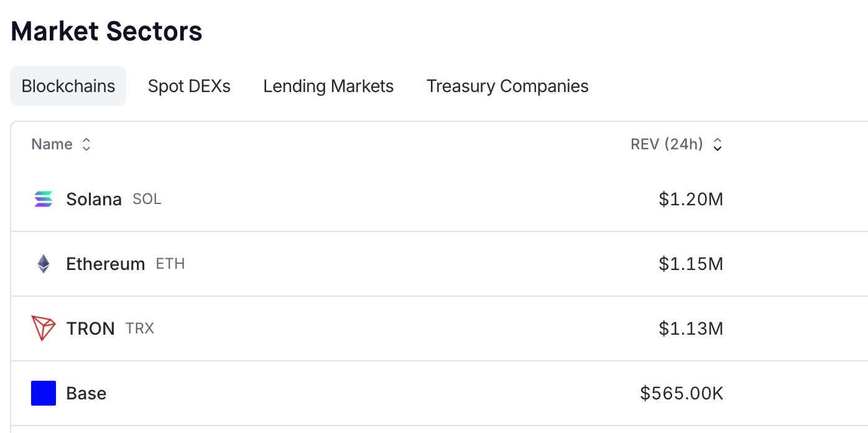868x433 pixels.
Task: Click the Name column header
Action: 52,144
